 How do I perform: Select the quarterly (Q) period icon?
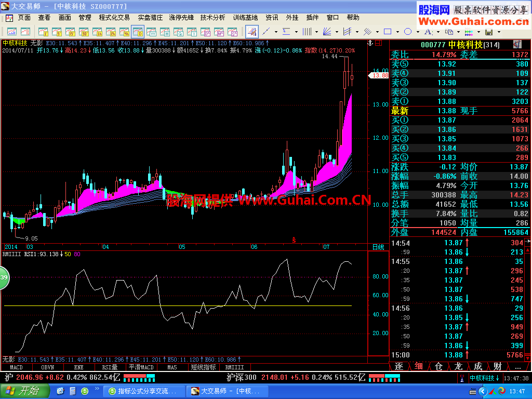click(179, 32)
